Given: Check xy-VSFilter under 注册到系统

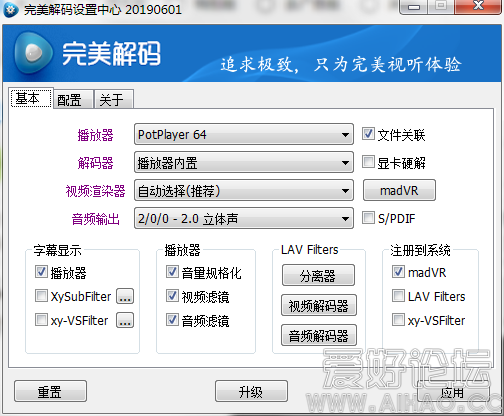Looking at the screenshot, I should tap(398, 320).
